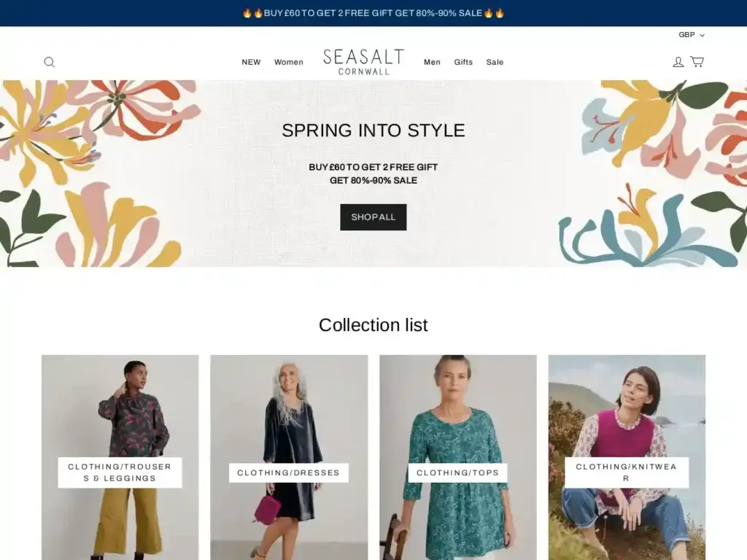Open the Clothing/Tops collection label

(x=458, y=472)
